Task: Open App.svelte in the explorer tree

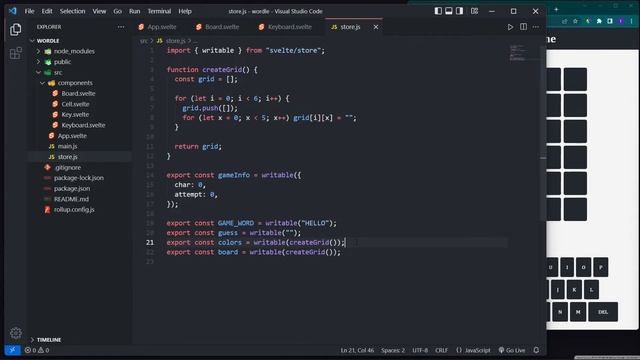Action: coord(72,136)
